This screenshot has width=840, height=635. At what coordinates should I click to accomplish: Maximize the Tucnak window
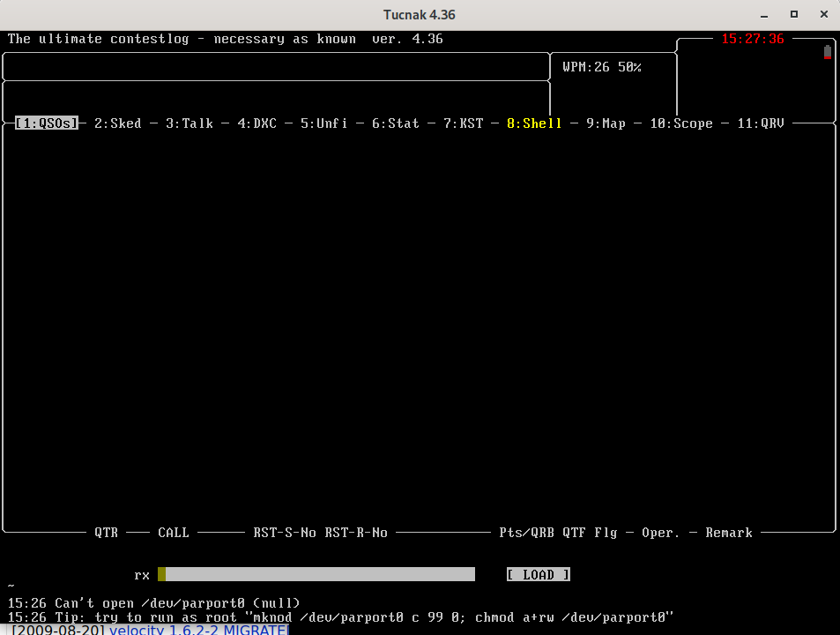pyautogui.click(x=794, y=15)
